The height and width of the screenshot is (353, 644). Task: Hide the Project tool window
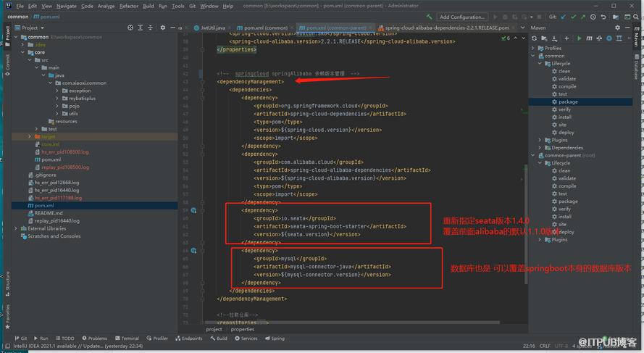[172, 28]
